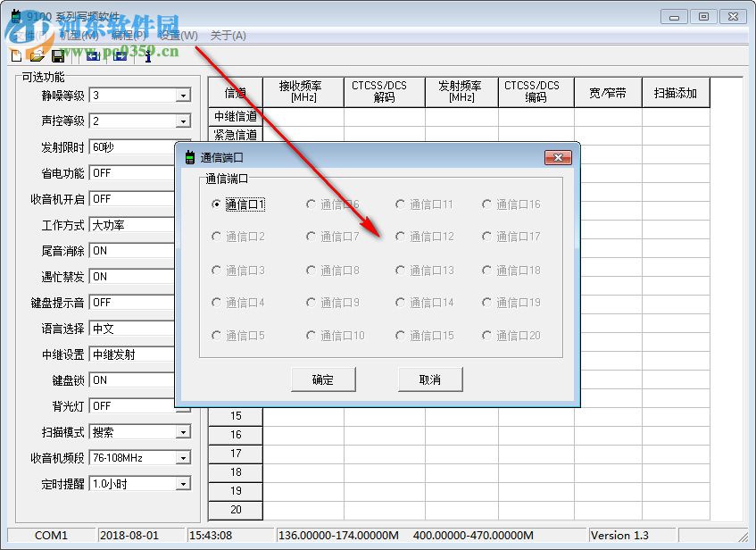Open the 关于(A) menu

pyautogui.click(x=228, y=36)
